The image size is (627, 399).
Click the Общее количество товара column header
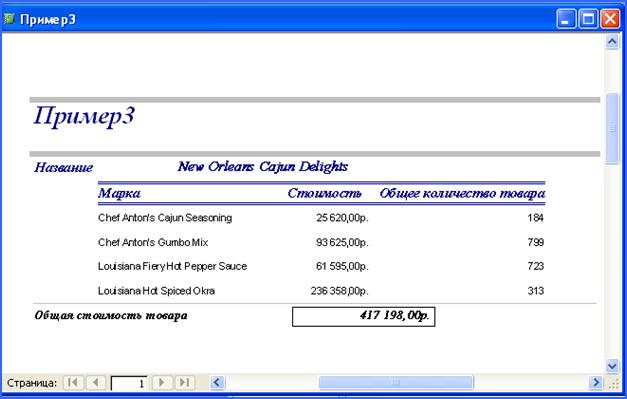462,194
